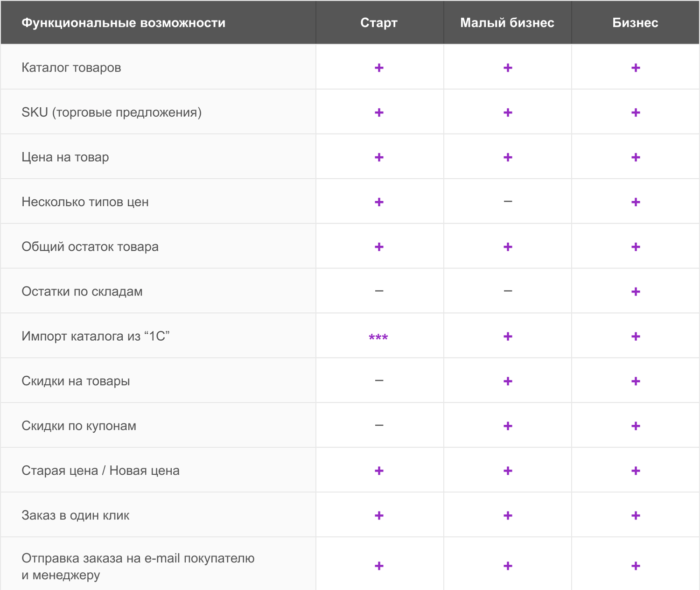
Task: Click plus for Общий остаток товара in Старт
Action: tap(379, 247)
